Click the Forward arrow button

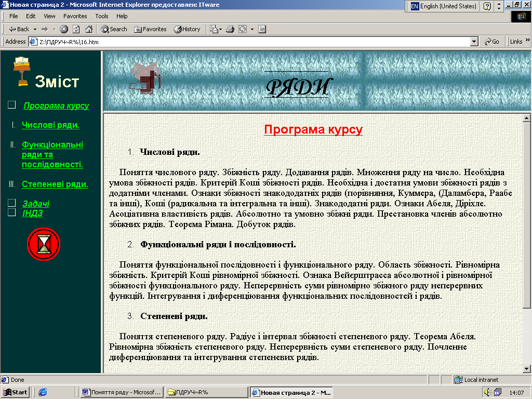tap(45, 29)
